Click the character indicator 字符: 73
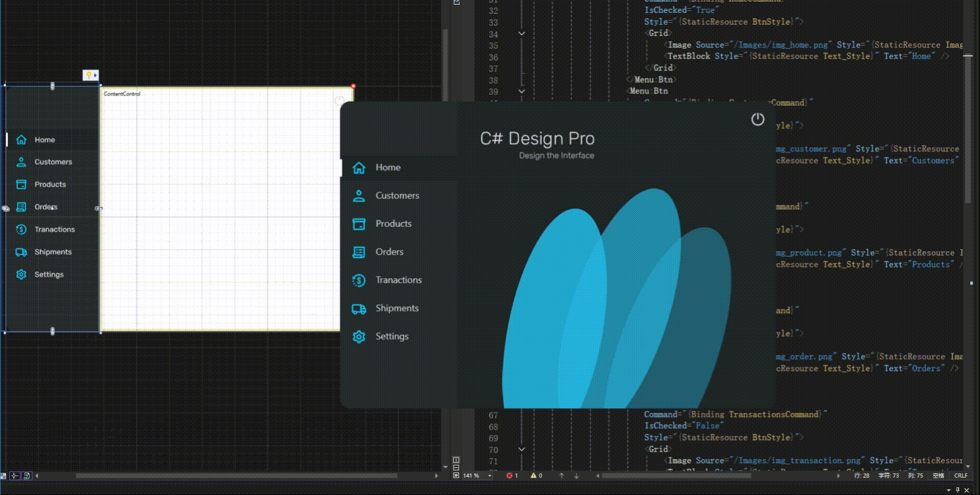This screenshot has width=980, height=495. [889, 475]
